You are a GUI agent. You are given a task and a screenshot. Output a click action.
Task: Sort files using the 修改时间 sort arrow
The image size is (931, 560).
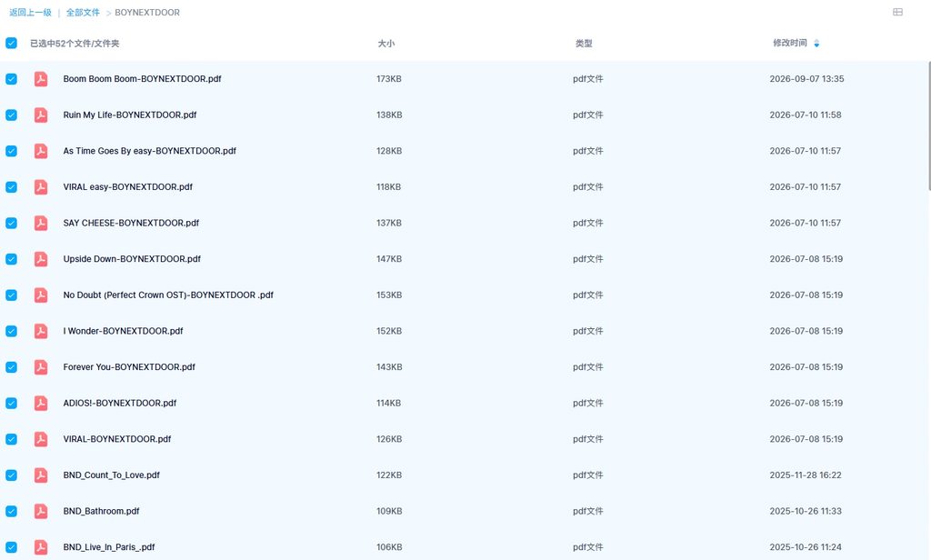pyautogui.click(x=816, y=43)
